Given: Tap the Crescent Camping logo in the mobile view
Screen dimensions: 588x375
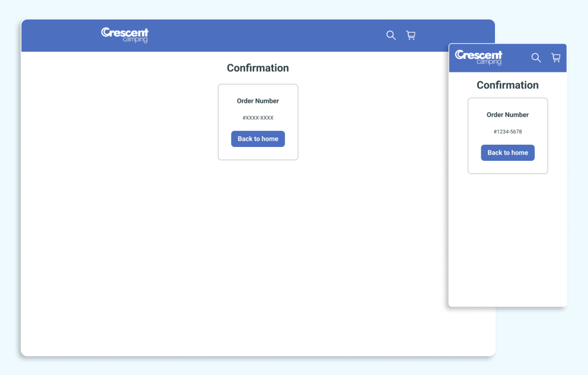Looking at the screenshot, I should [478, 57].
